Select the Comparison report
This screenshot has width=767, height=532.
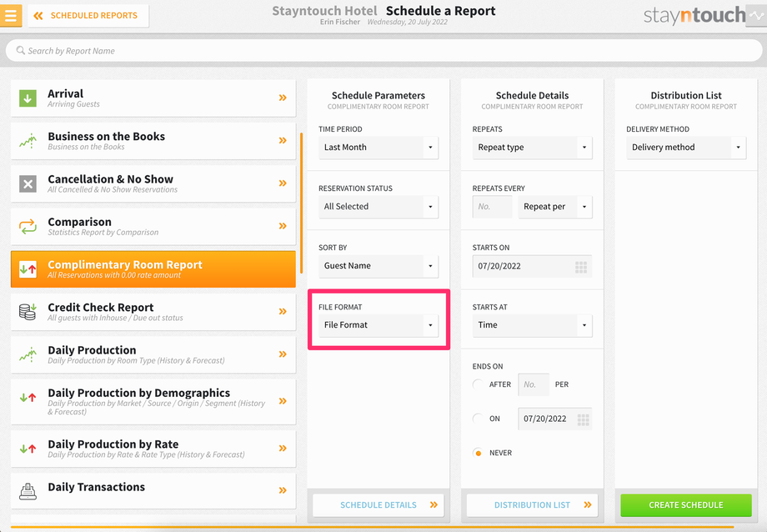(x=153, y=226)
